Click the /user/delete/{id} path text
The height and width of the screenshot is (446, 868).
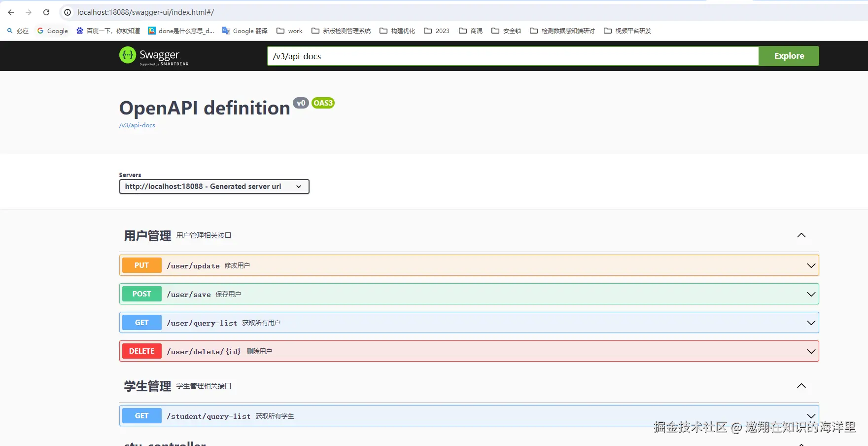[x=204, y=352]
